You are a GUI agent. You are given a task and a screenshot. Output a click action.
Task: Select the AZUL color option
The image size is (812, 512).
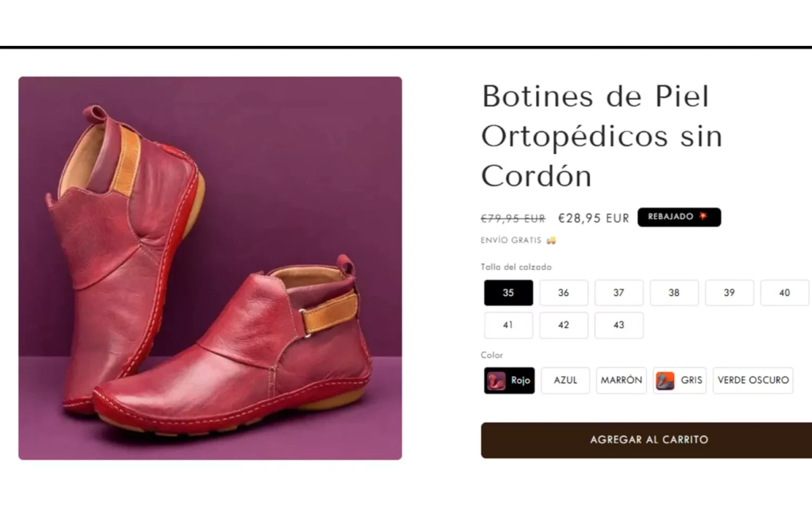[566, 380]
